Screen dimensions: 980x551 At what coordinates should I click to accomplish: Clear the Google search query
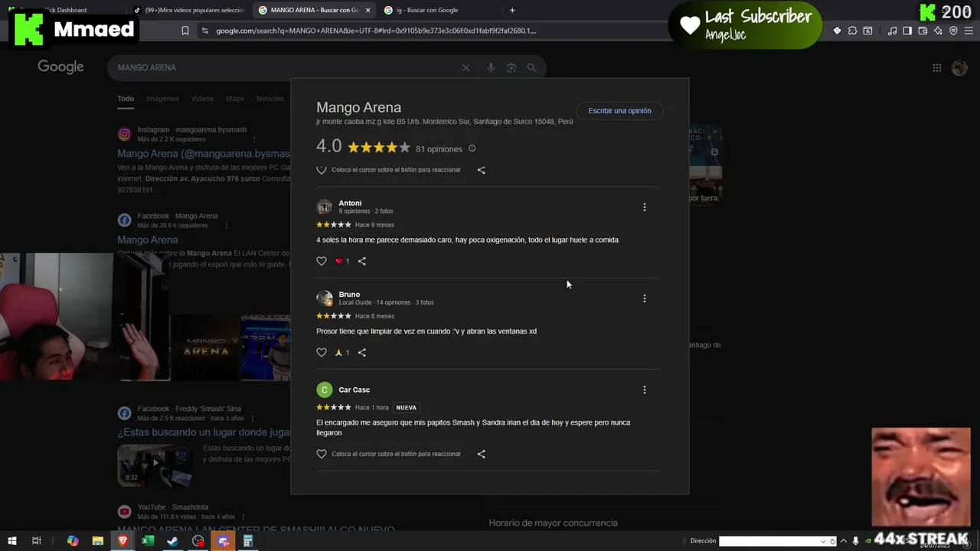coord(465,67)
